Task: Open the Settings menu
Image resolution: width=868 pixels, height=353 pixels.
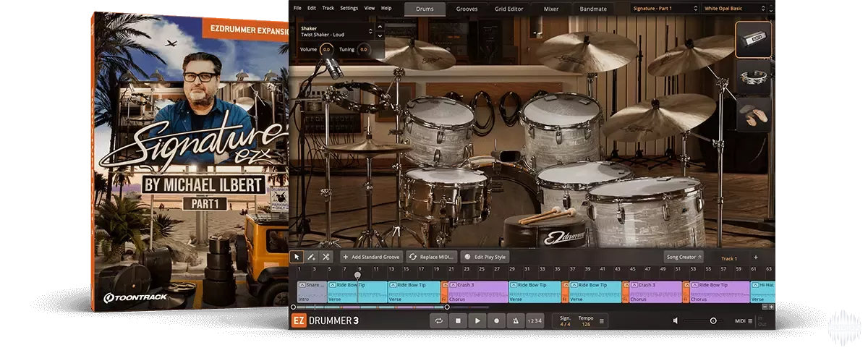Action: (349, 8)
